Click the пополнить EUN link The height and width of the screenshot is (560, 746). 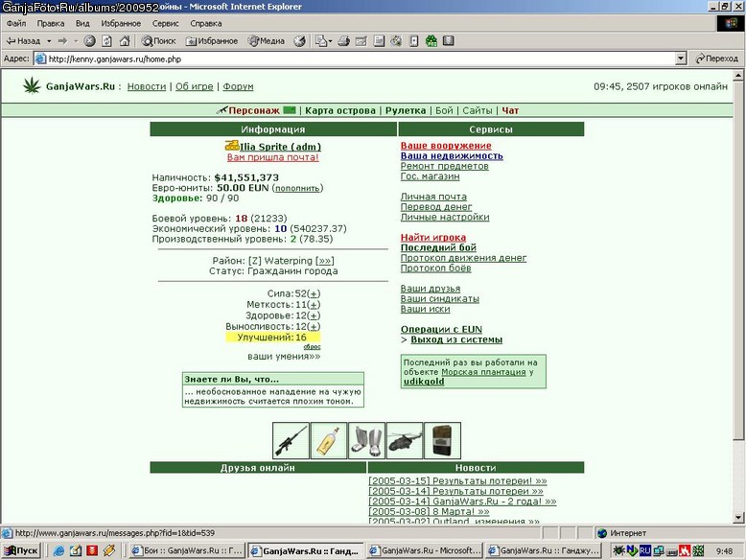coord(297,188)
